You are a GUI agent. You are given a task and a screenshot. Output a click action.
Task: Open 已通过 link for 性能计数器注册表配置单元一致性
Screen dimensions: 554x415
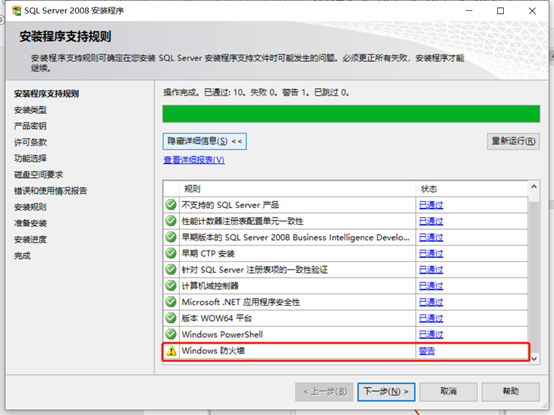pos(431,221)
